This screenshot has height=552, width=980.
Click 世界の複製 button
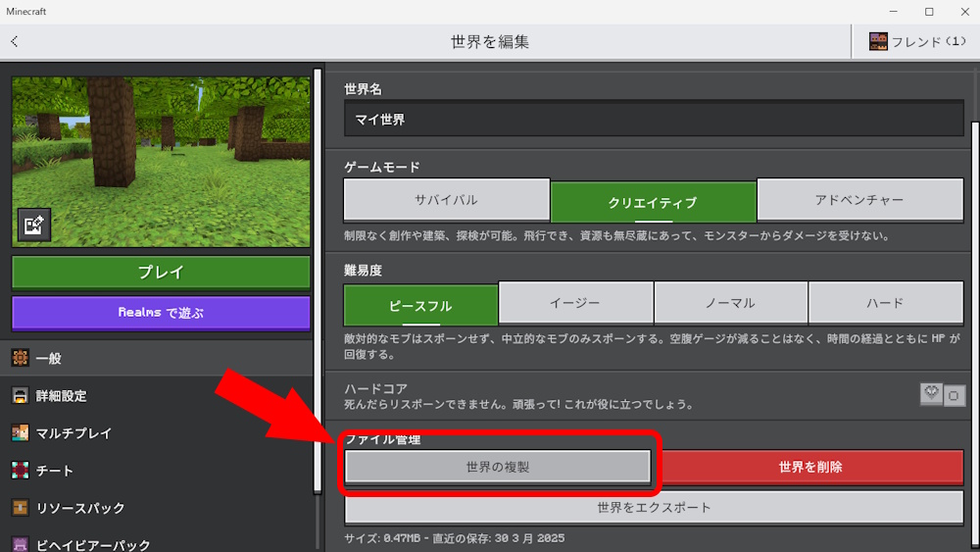tap(498, 467)
